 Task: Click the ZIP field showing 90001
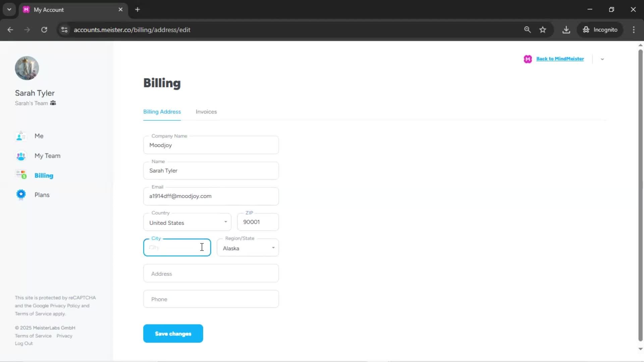258,222
